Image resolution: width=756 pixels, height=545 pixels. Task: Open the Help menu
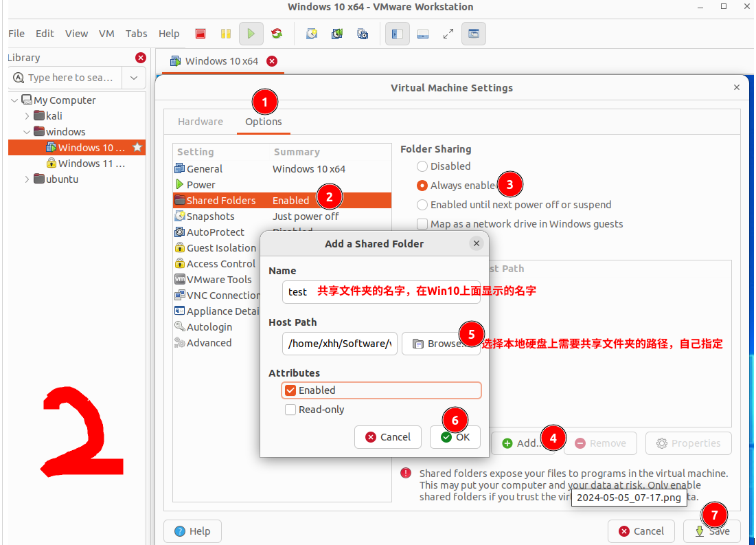[x=169, y=34]
